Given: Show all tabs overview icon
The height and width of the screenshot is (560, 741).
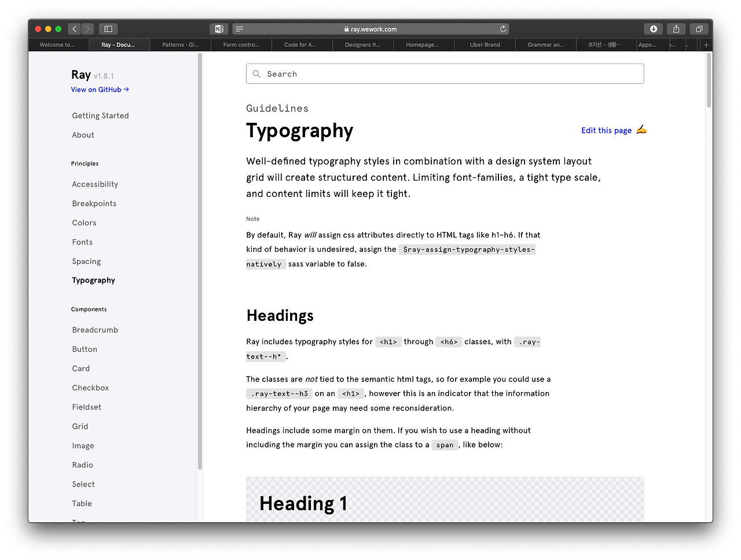Looking at the screenshot, I should [699, 29].
